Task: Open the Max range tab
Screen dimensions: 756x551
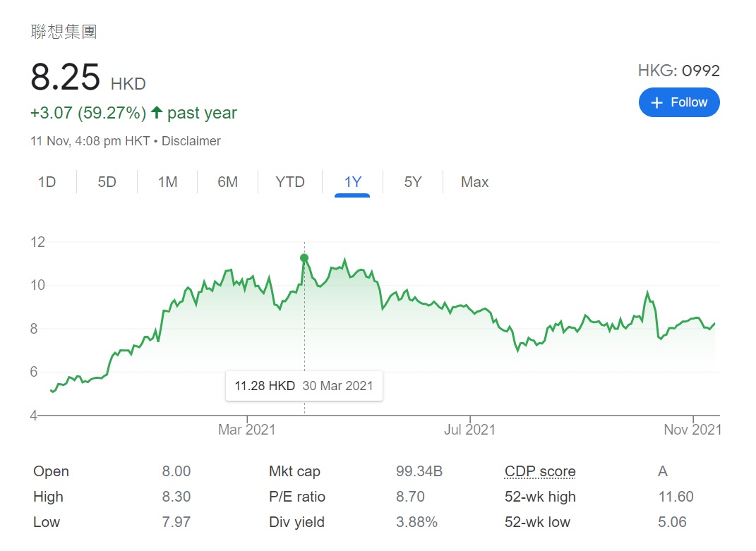Action: pyautogui.click(x=474, y=182)
